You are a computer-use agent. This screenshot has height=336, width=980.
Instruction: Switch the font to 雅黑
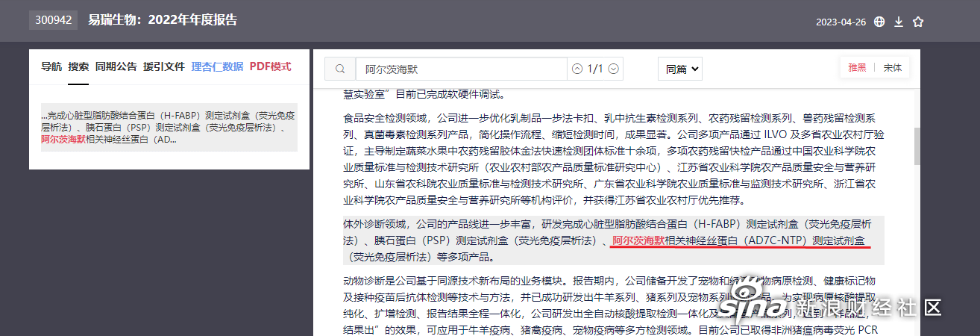[x=857, y=67]
